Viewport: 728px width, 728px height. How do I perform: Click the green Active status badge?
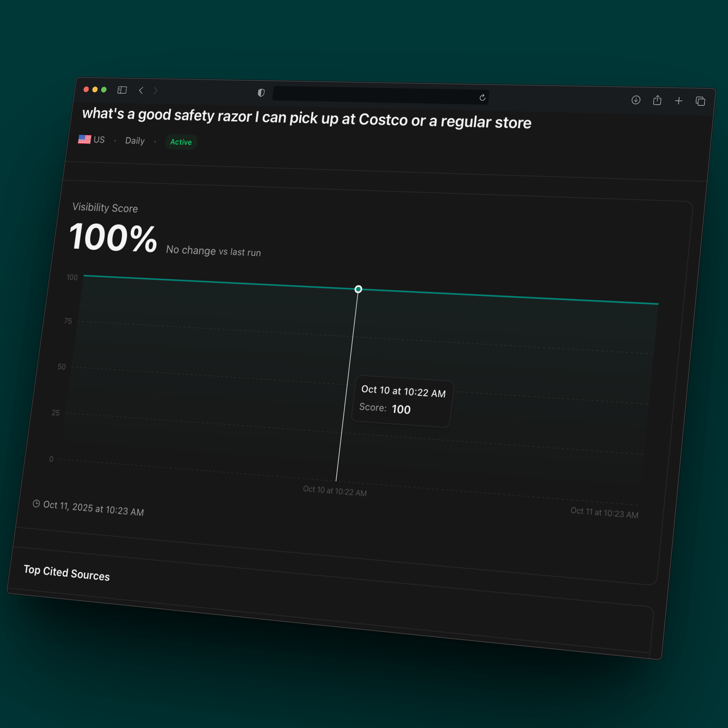tap(181, 142)
